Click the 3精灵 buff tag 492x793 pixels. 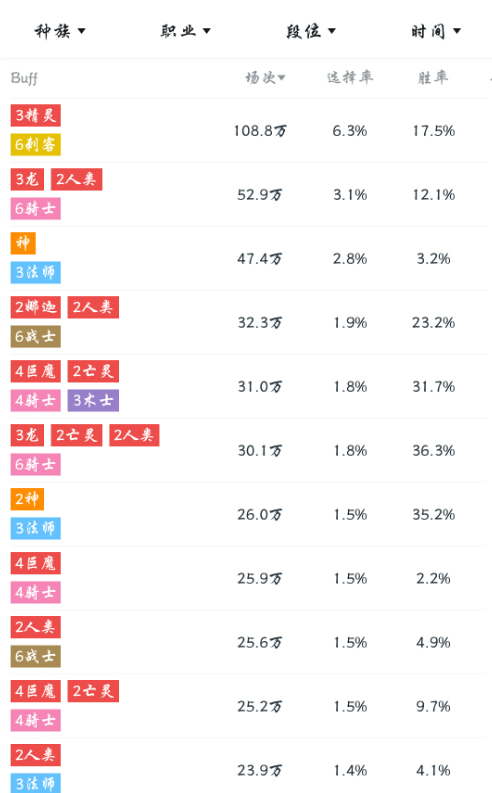click(35, 115)
